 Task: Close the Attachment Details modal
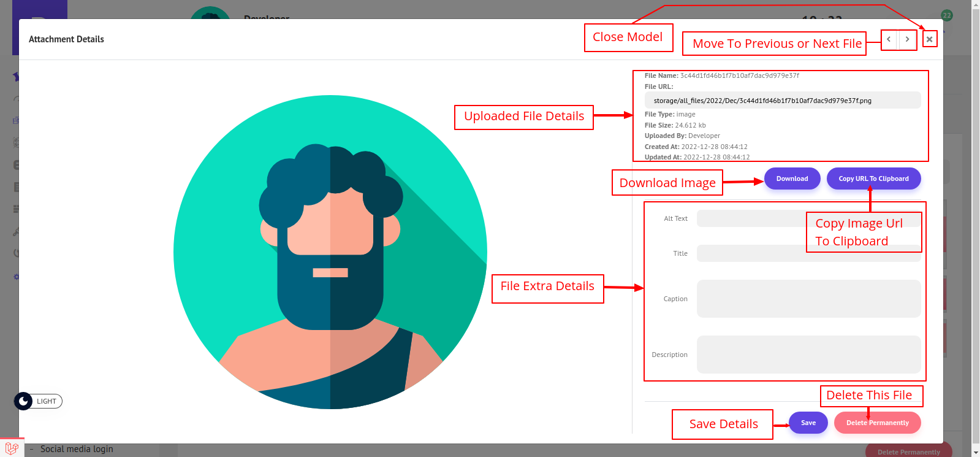click(930, 39)
